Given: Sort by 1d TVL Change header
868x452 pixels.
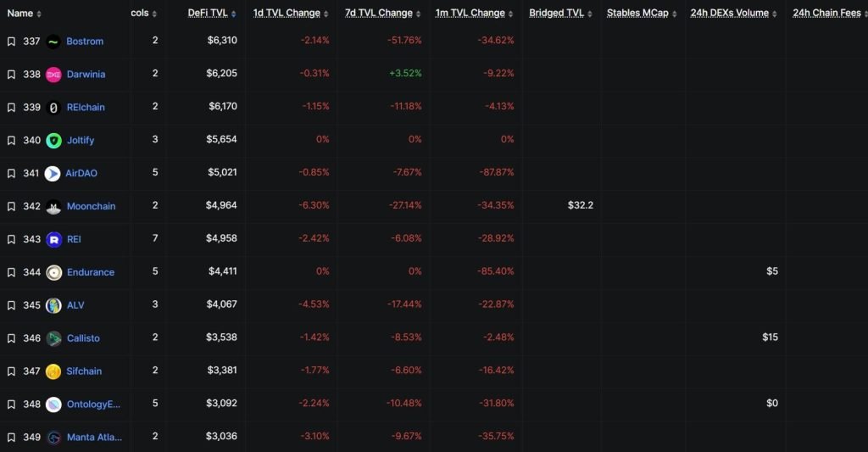Looking at the screenshot, I should (x=287, y=14).
